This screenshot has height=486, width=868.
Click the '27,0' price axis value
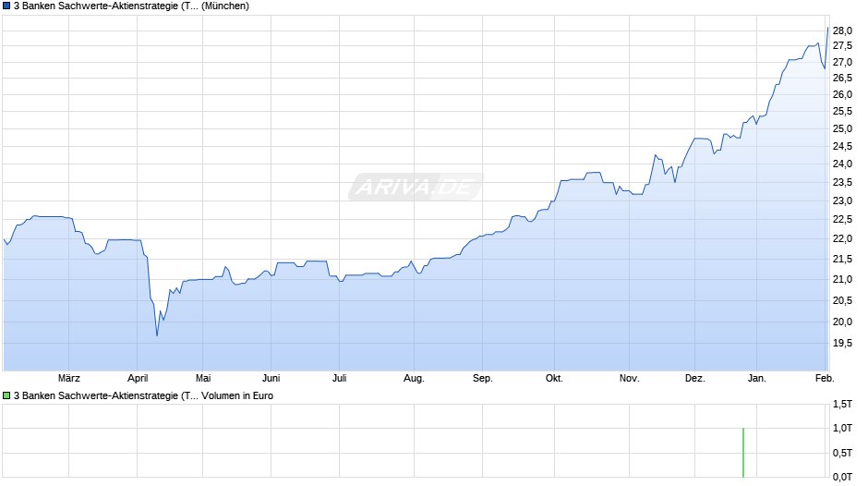842,63
